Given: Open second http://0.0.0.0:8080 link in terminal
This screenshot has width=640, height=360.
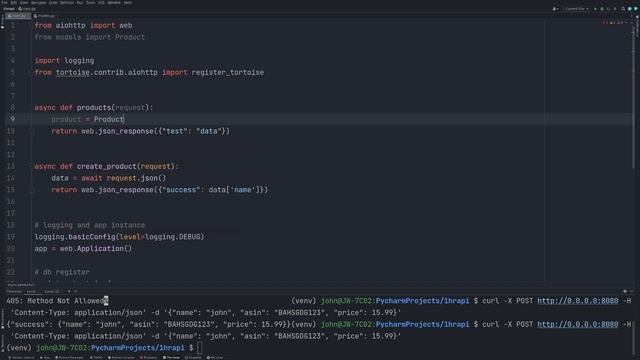Looking at the screenshot, I should 578,324.
